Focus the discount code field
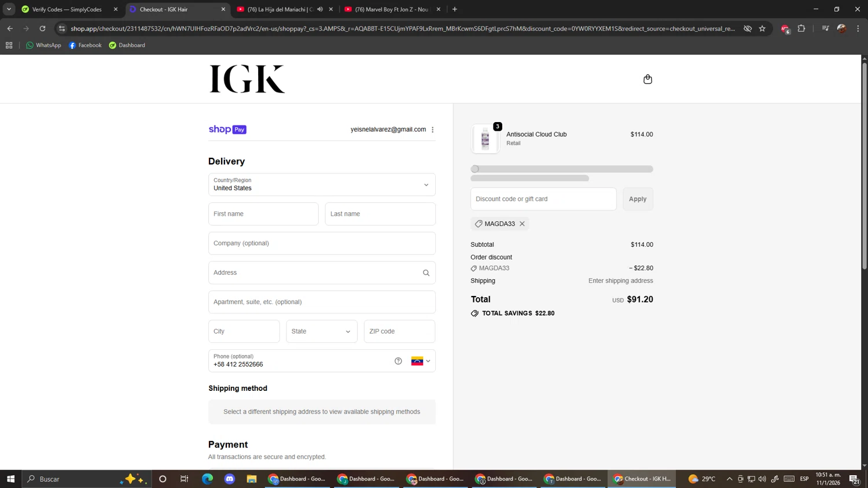 tap(543, 199)
